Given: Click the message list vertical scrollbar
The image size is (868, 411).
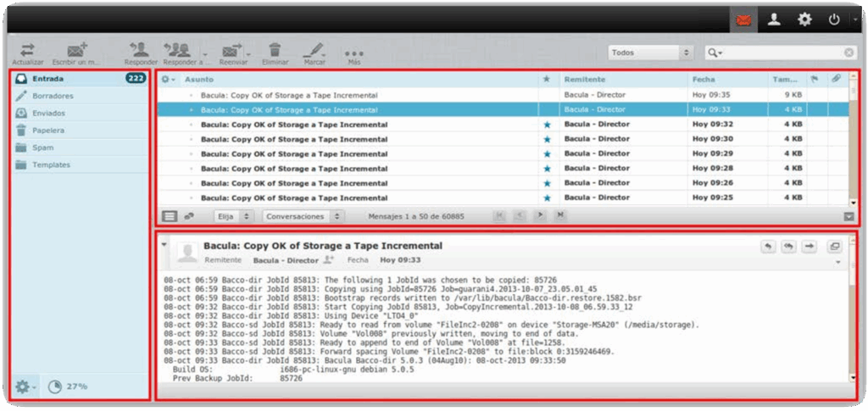Looking at the screenshot, I should coord(853,139).
